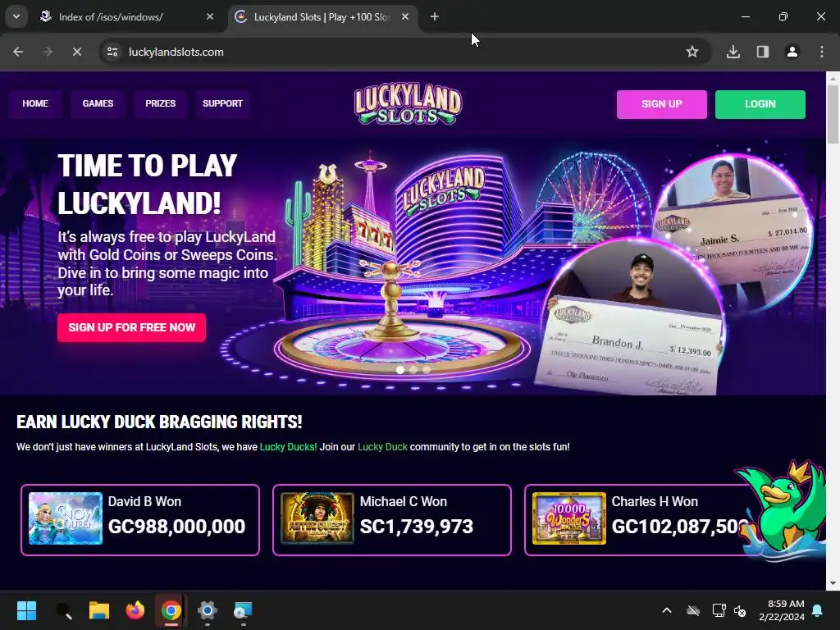Select the first carousel dot indicator
This screenshot has height=630, width=840.
click(x=400, y=370)
